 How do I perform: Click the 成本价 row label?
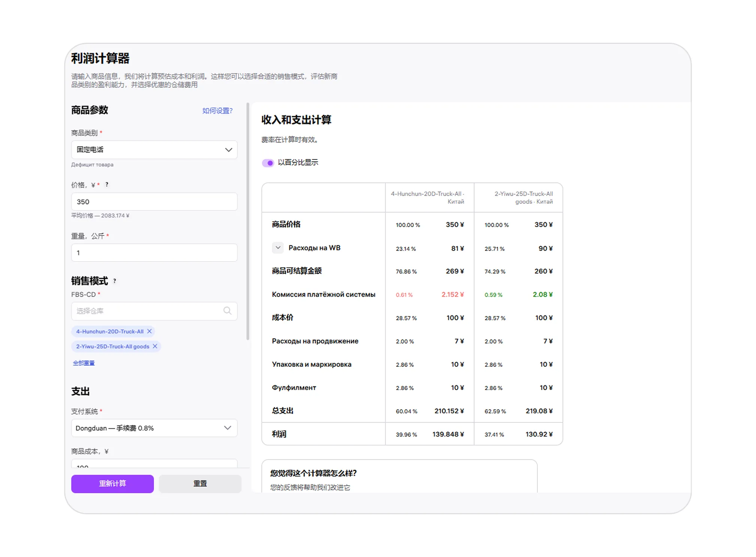283,318
